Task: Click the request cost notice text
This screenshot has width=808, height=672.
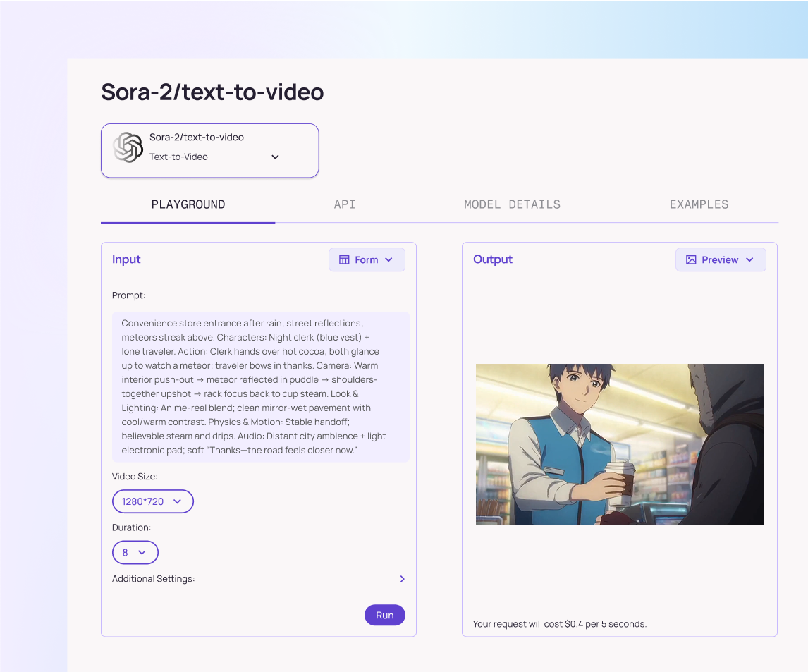Action: coord(559,624)
